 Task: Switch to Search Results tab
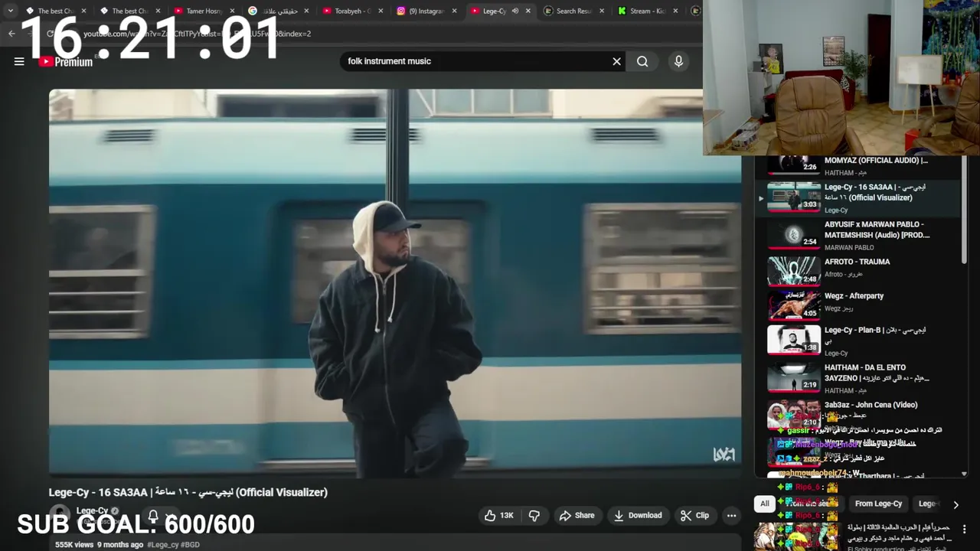coord(574,11)
